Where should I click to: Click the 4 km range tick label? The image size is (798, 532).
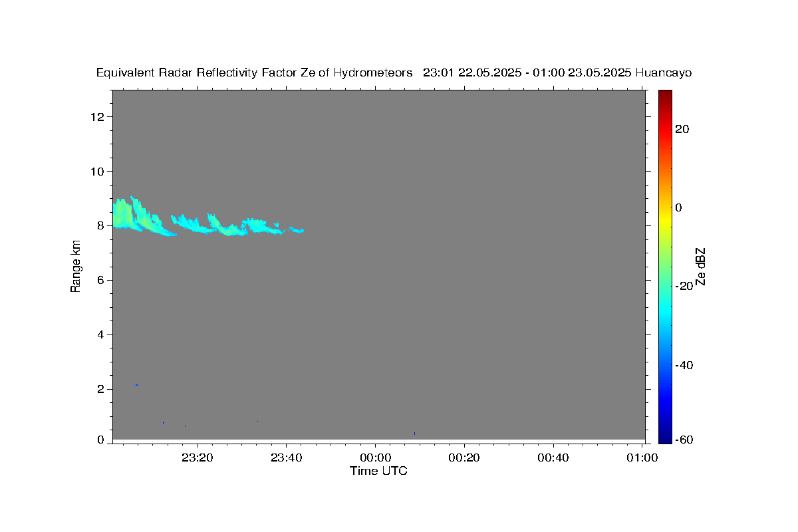click(101, 334)
